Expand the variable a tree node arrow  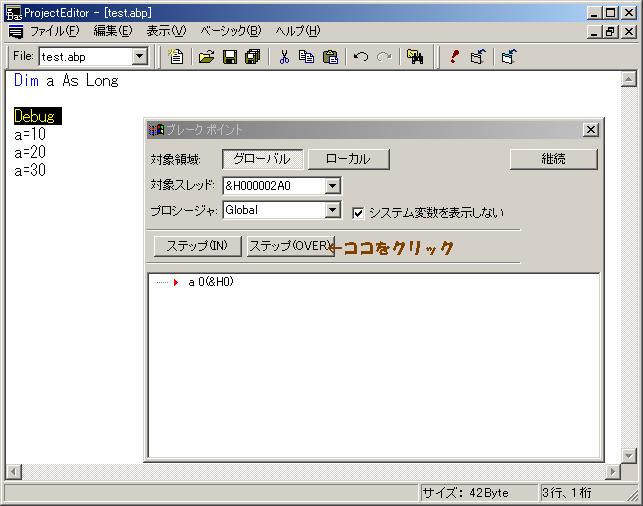(x=176, y=282)
